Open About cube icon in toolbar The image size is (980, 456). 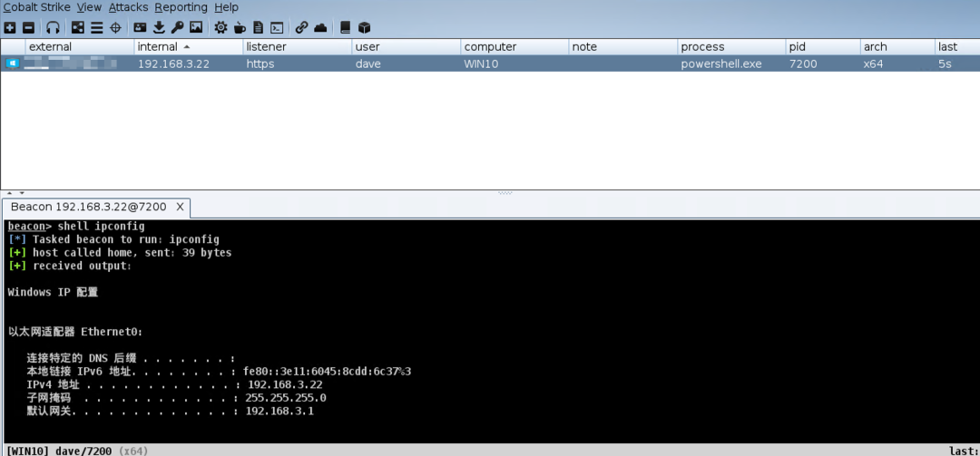(x=365, y=27)
